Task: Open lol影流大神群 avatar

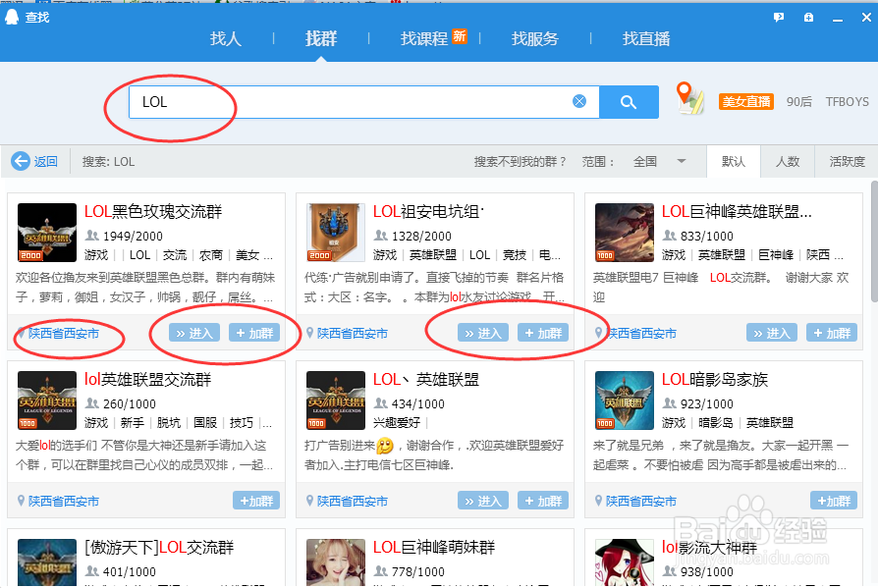Action: tap(625, 562)
